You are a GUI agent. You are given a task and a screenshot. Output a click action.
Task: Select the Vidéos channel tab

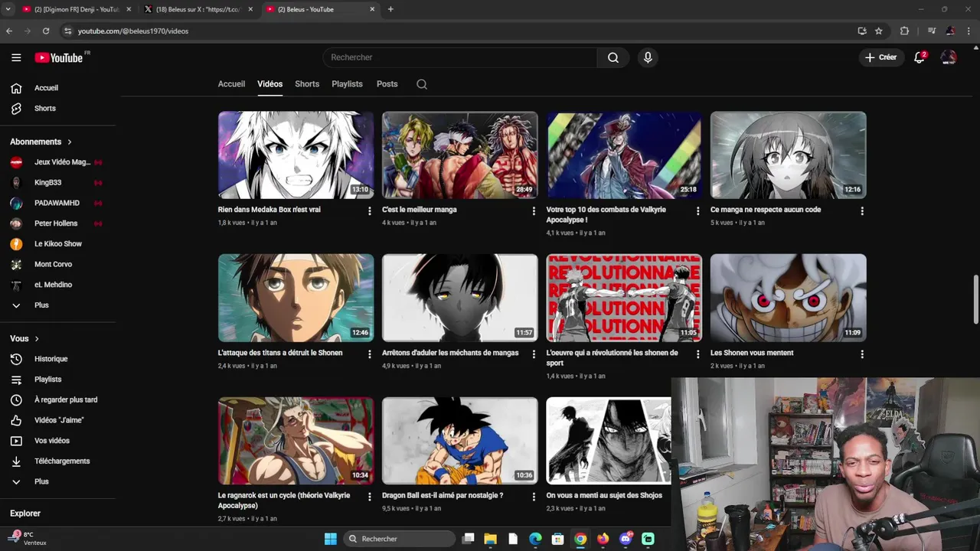(x=270, y=84)
